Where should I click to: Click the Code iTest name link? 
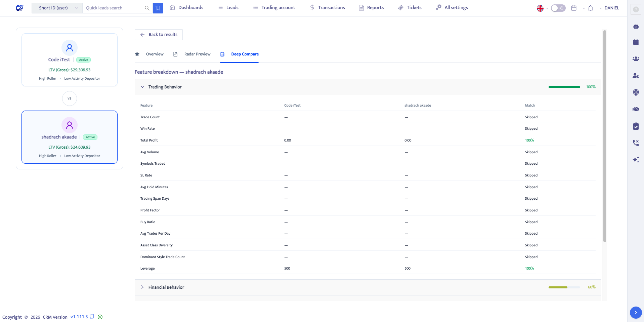tap(59, 59)
